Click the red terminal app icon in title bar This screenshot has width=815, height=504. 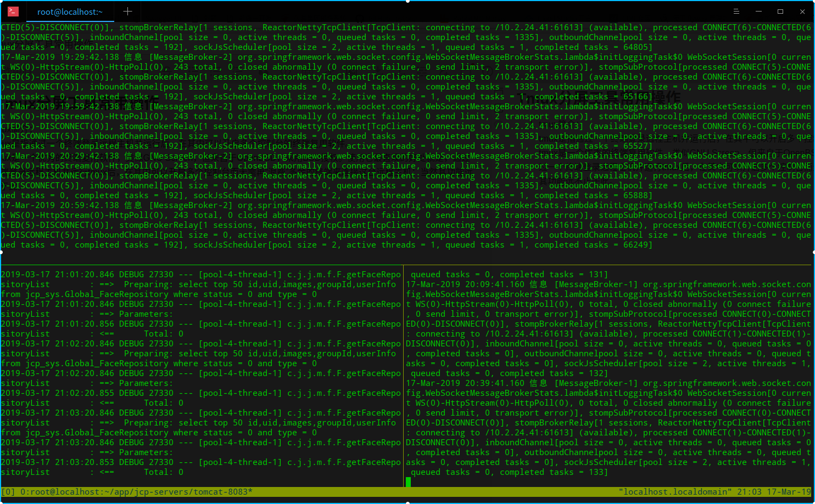pos(13,11)
